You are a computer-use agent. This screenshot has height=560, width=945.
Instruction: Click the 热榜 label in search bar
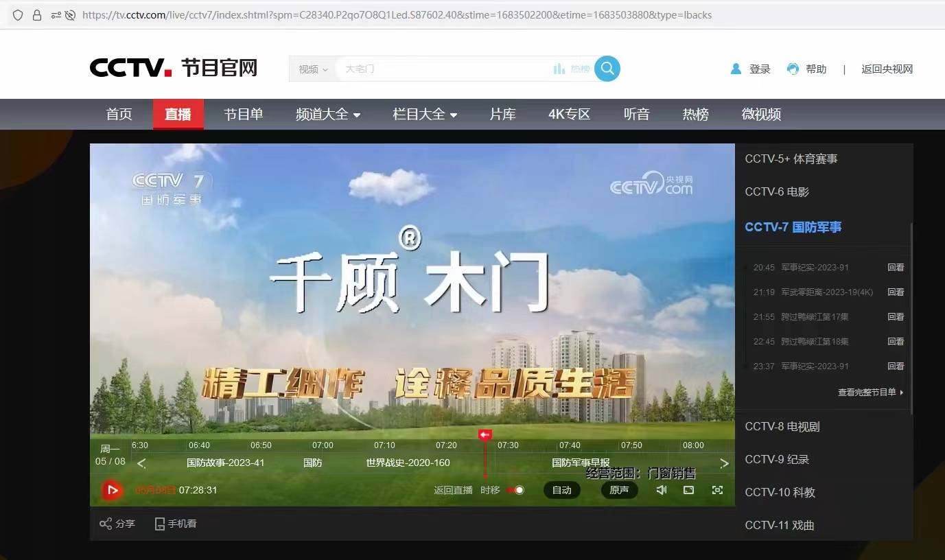pos(580,69)
